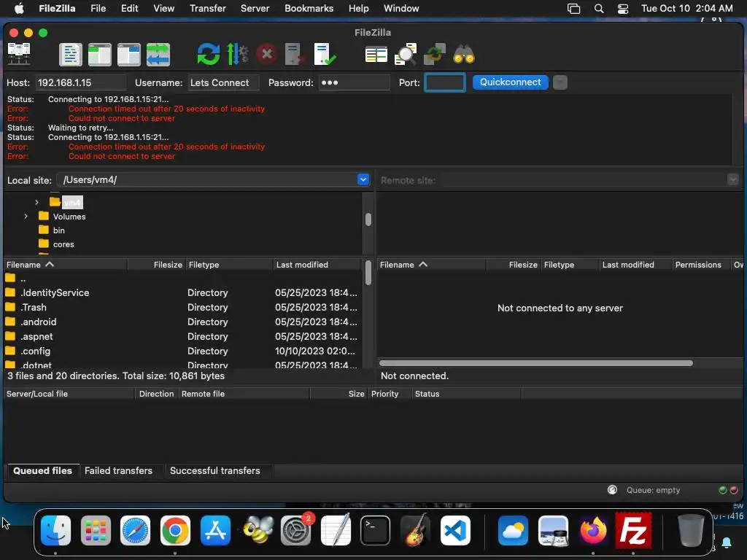Sort local list by Last modified

(317, 265)
